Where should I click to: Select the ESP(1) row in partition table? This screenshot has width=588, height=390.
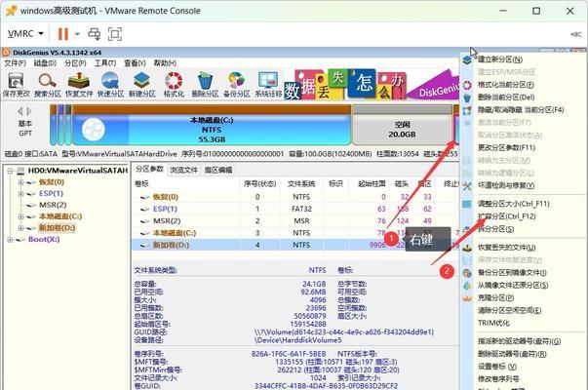point(295,209)
